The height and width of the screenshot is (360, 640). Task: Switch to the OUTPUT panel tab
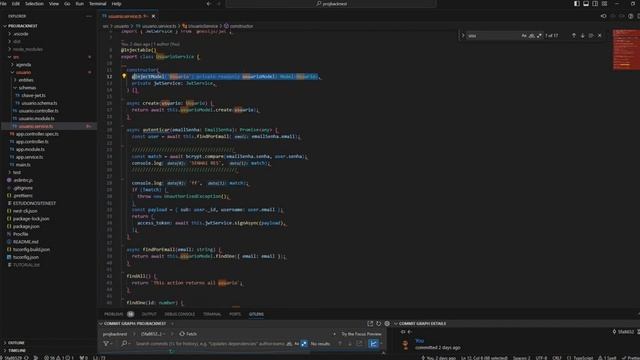tap(149, 314)
